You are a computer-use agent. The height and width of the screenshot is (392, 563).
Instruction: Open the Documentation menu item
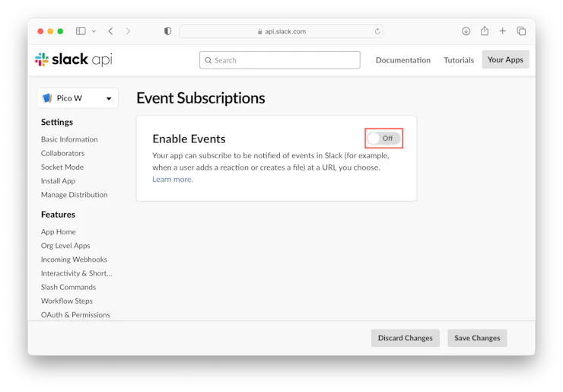tap(402, 60)
